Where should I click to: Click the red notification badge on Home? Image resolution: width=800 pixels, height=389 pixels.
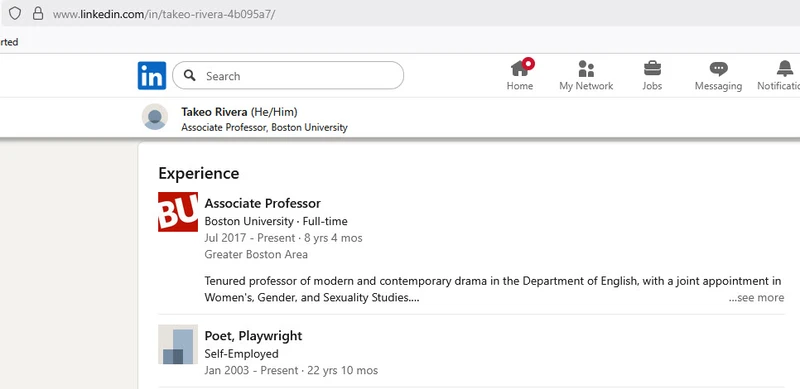pyautogui.click(x=529, y=63)
